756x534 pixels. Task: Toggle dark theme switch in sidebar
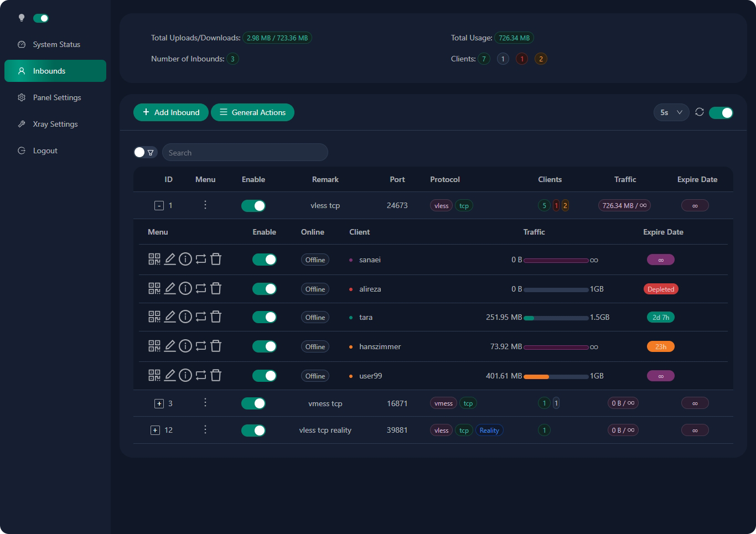[41, 18]
